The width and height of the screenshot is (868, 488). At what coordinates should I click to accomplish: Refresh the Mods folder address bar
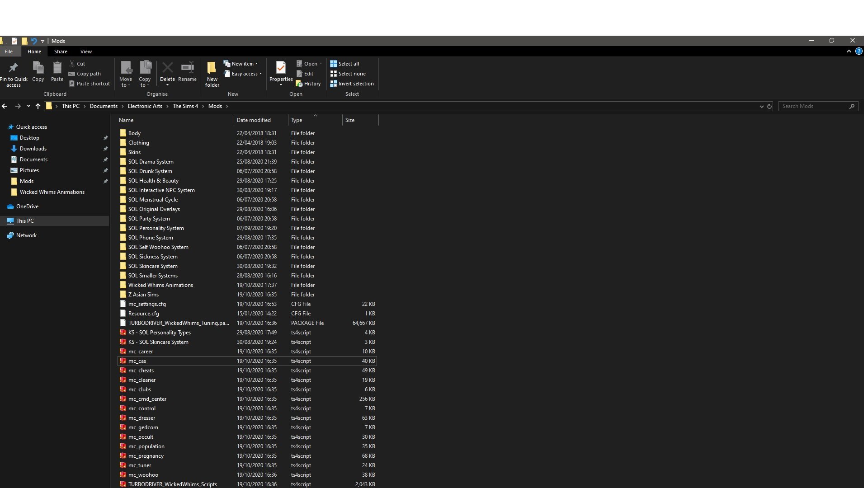tap(769, 107)
